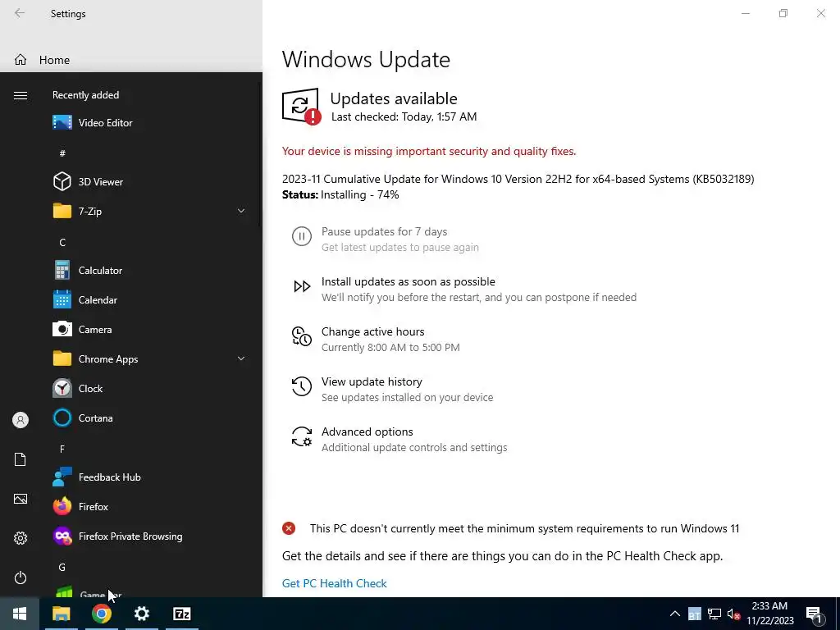Image resolution: width=840 pixels, height=630 pixels.
Task: Click the active hours clock icon
Action: [302, 336]
